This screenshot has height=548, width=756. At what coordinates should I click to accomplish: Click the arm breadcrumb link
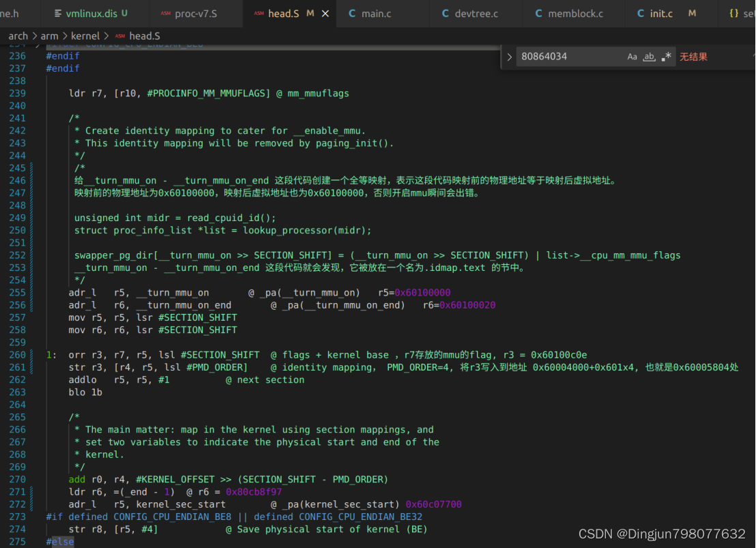(49, 36)
